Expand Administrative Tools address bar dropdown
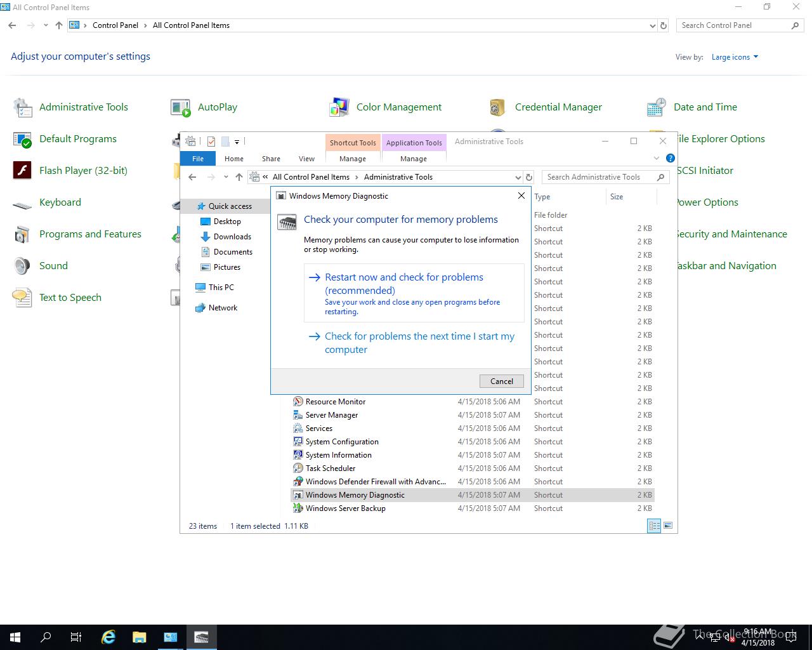Image resolution: width=812 pixels, height=650 pixels. coord(518,178)
